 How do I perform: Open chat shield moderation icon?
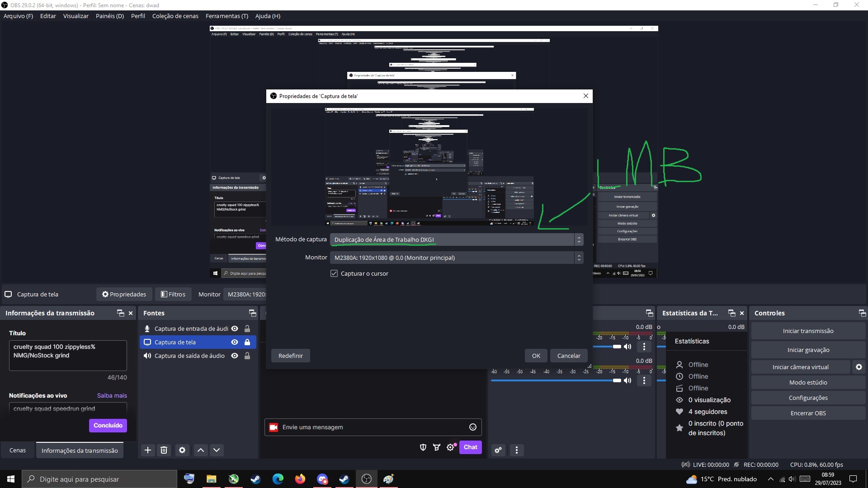(423, 447)
